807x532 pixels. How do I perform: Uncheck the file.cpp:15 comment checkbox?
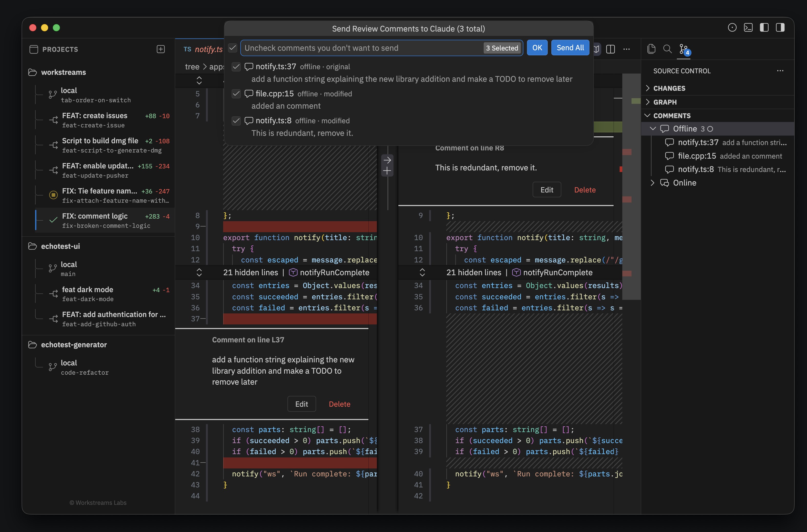point(236,94)
